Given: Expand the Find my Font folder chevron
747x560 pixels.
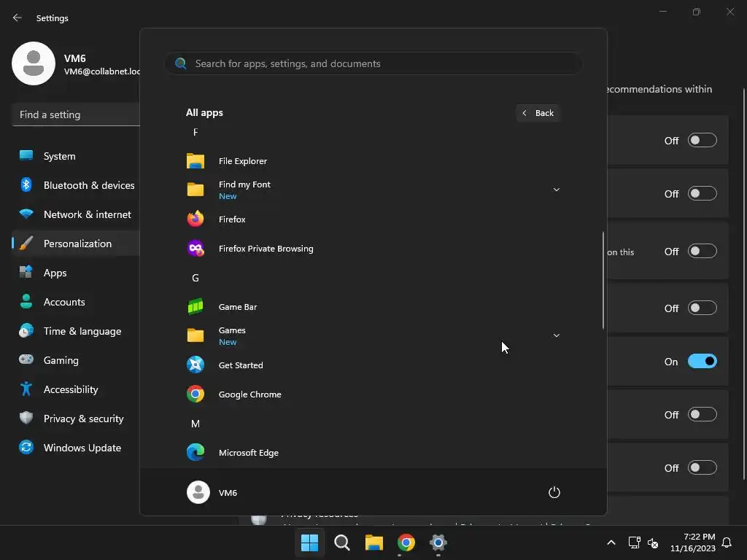Looking at the screenshot, I should click(x=556, y=190).
